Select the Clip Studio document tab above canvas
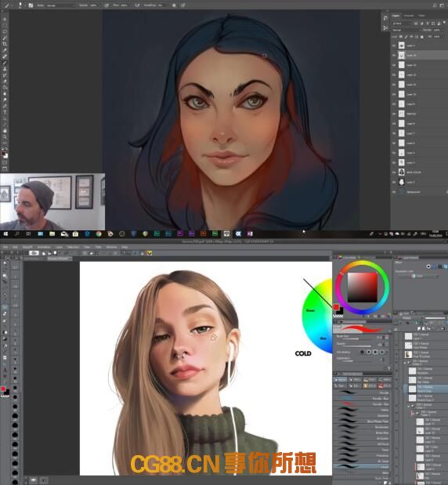The width and height of the screenshot is (448, 485). tap(60, 259)
